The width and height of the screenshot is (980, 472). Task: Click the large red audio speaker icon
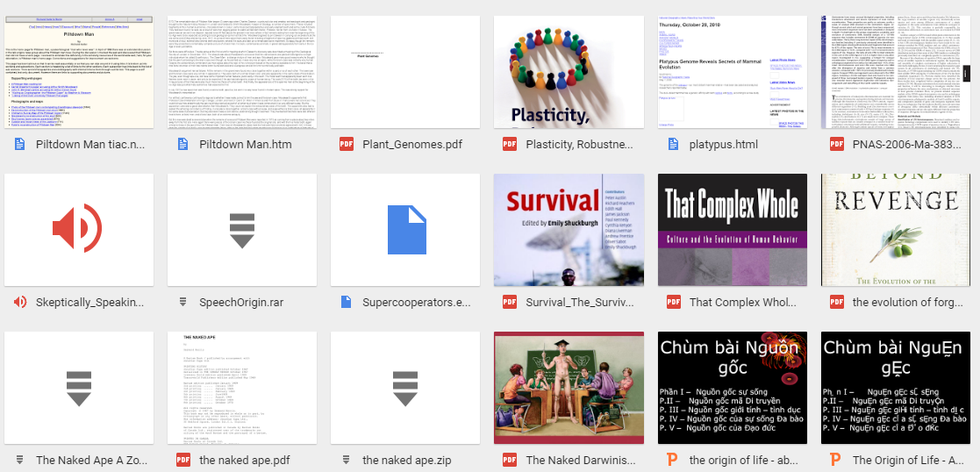click(78, 230)
